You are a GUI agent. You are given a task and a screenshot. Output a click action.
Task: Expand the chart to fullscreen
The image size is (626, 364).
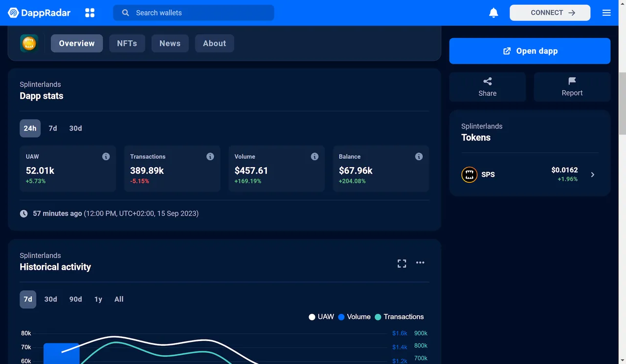tap(402, 263)
